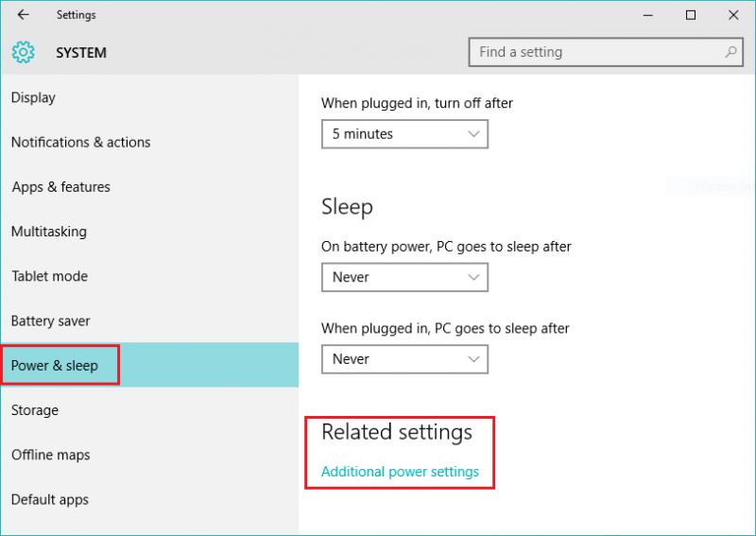Open the Display settings page
Viewport: 756px width, 536px height.
click(34, 98)
